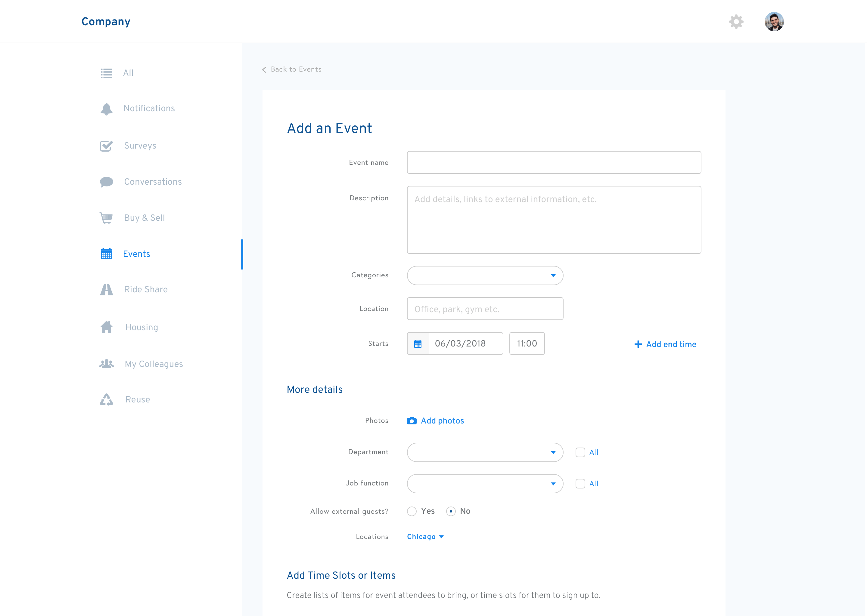Screen dimensions: 867x616
Task: Click the user profile avatar
Action: point(774,22)
